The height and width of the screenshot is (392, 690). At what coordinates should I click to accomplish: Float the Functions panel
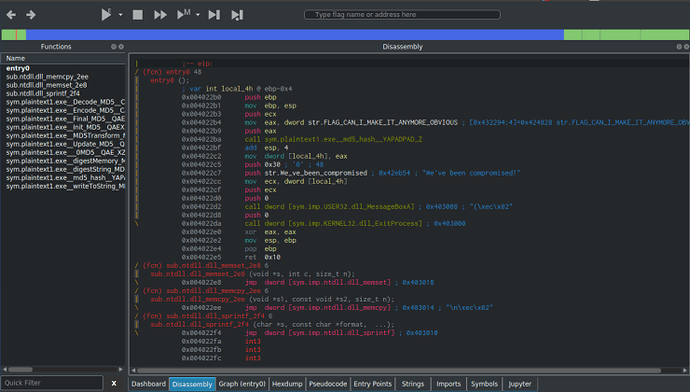pos(114,47)
